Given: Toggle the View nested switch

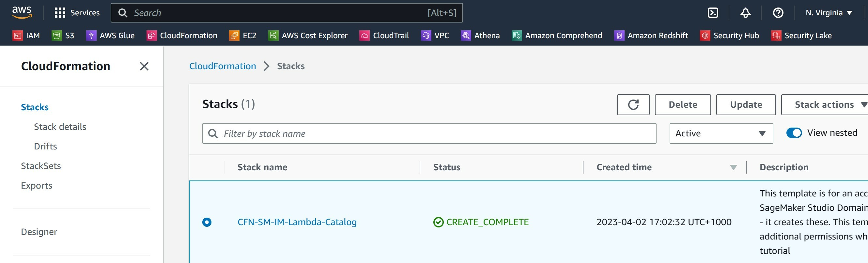Looking at the screenshot, I should click(794, 133).
